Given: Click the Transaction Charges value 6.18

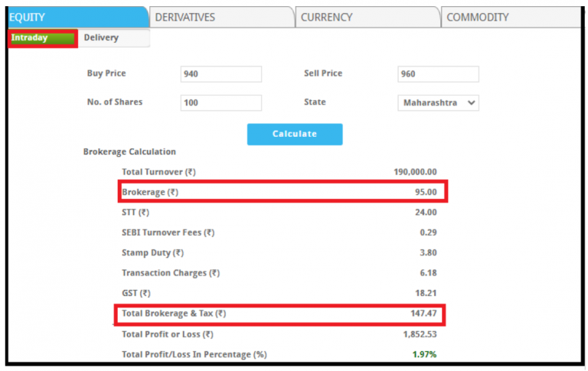Looking at the screenshot, I should (429, 272).
